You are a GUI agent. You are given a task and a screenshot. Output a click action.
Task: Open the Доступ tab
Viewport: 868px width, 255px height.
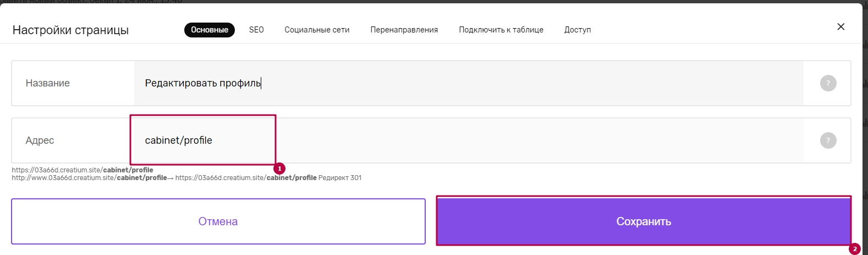pos(578,30)
